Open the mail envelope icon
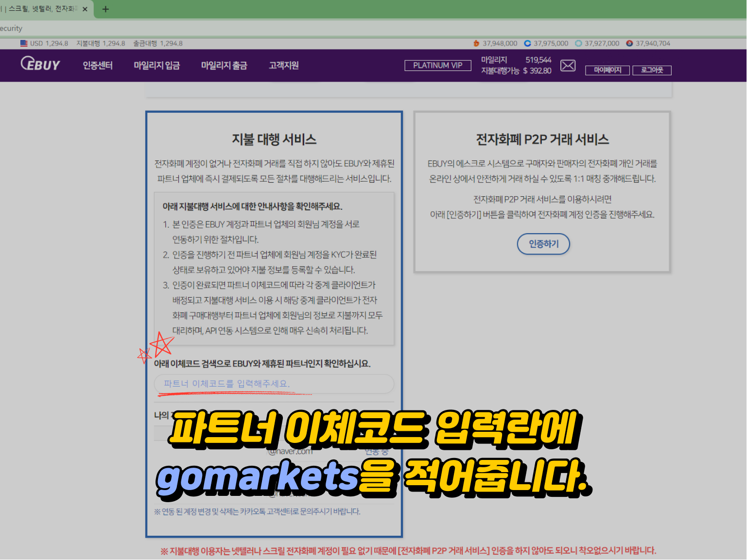 (x=568, y=66)
